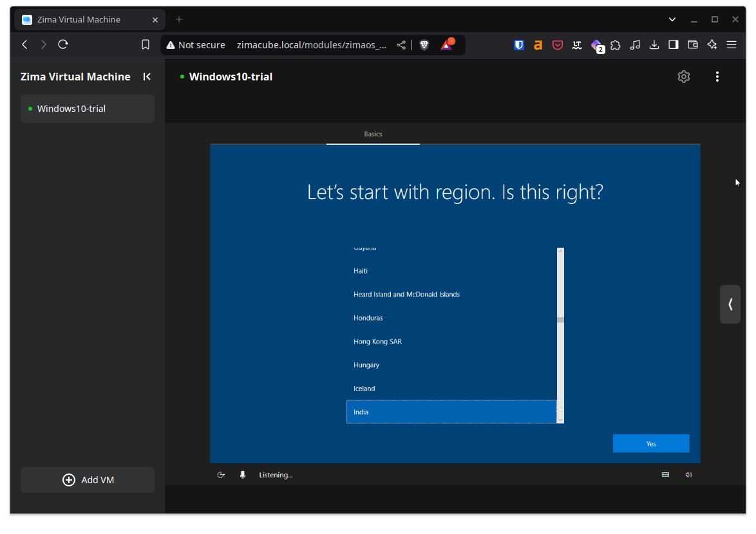The height and width of the screenshot is (534, 756).
Task: Click the Add VM button
Action: 88,479
